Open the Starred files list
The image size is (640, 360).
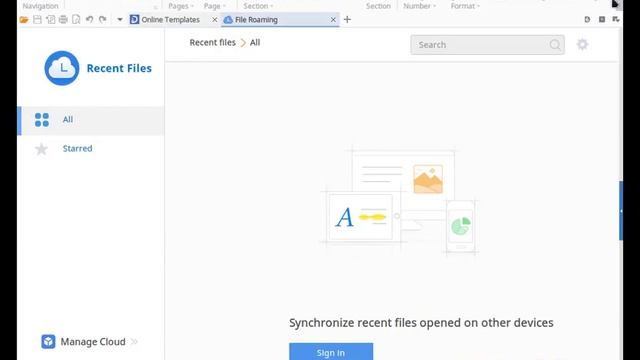[x=77, y=149]
